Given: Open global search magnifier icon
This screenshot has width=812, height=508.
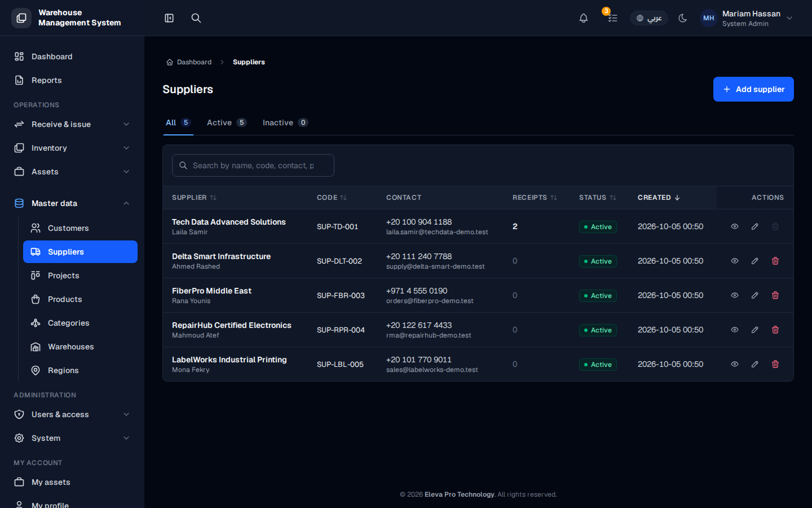Looking at the screenshot, I should (196, 18).
